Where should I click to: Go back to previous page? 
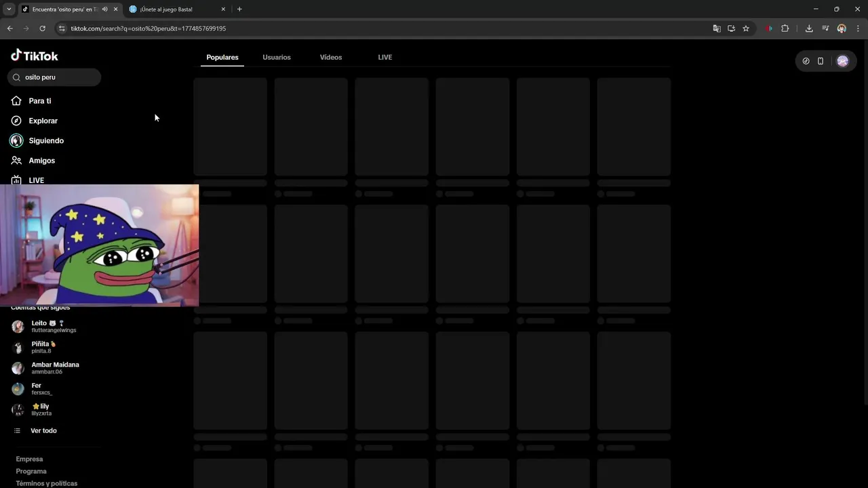(x=9, y=28)
